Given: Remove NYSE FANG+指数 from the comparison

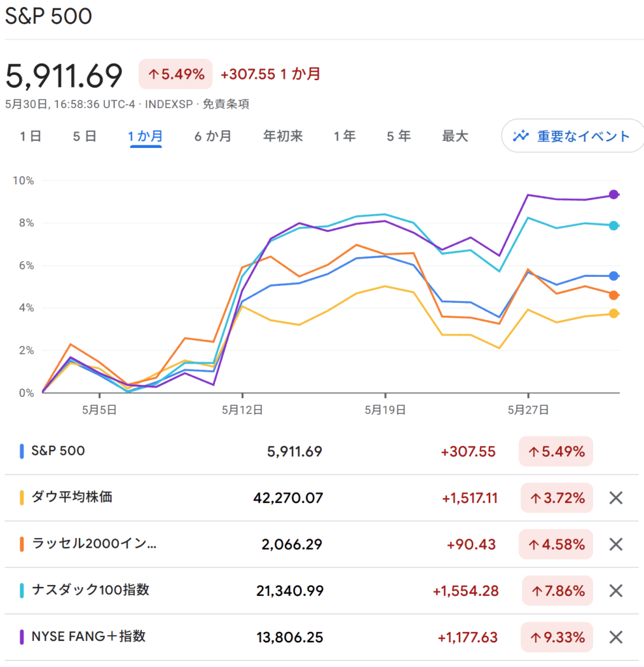Looking at the screenshot, I should pos(615,637).
